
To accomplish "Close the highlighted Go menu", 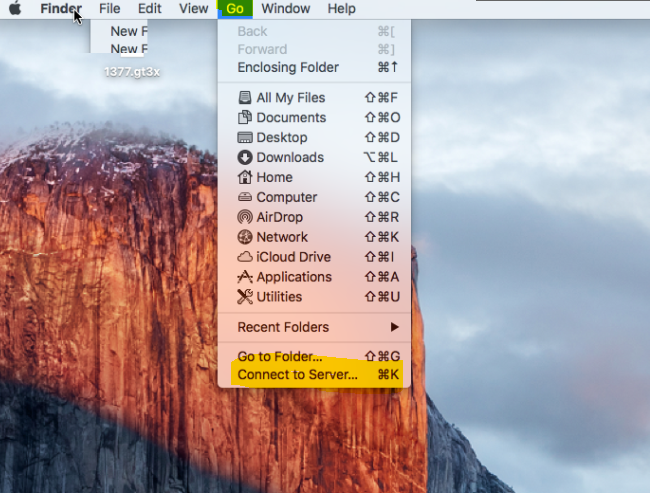I will click(x=235, y=9).
